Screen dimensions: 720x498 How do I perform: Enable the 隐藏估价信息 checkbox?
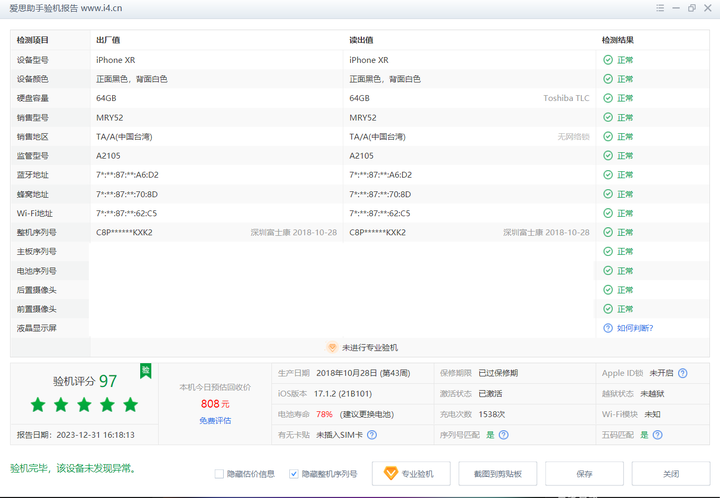tap(219, 474)
